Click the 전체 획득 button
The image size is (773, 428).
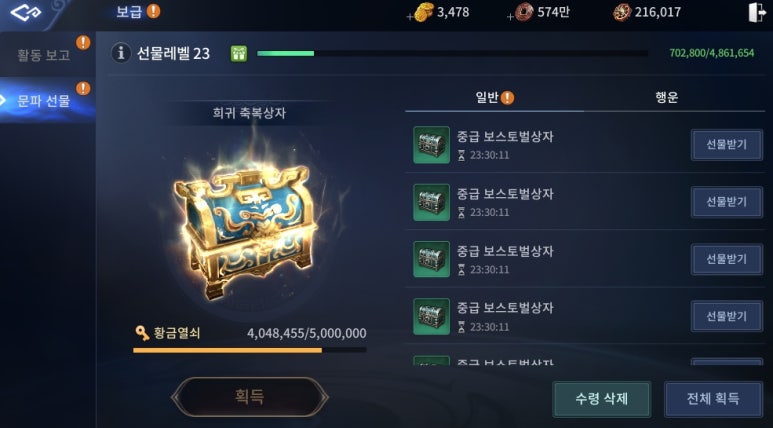click(x=713, y=398)
